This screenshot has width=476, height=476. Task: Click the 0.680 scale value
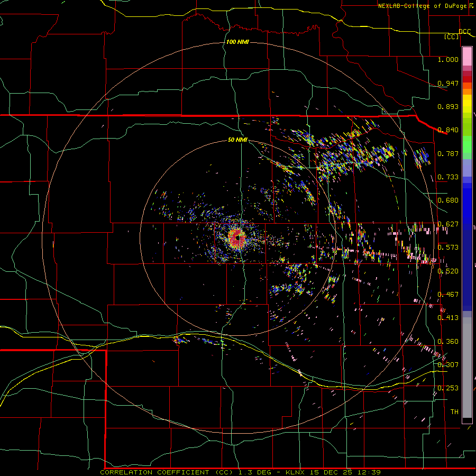[448, 200]
